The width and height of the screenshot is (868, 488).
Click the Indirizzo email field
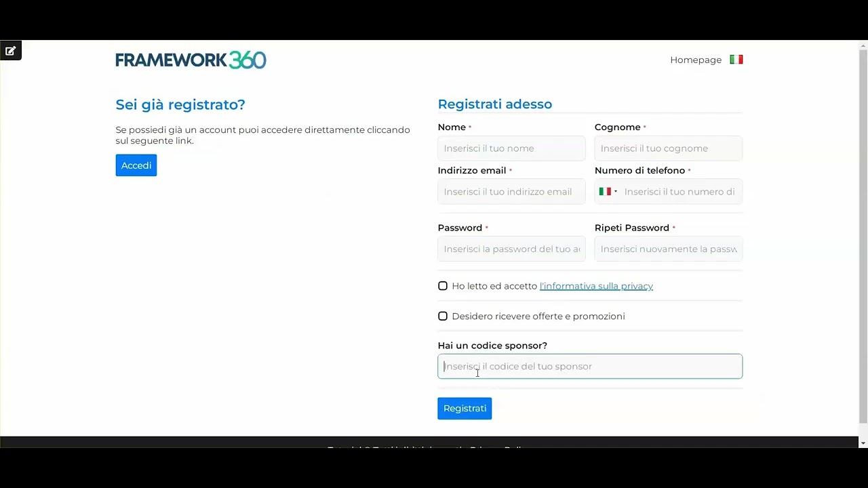(511, 192)
